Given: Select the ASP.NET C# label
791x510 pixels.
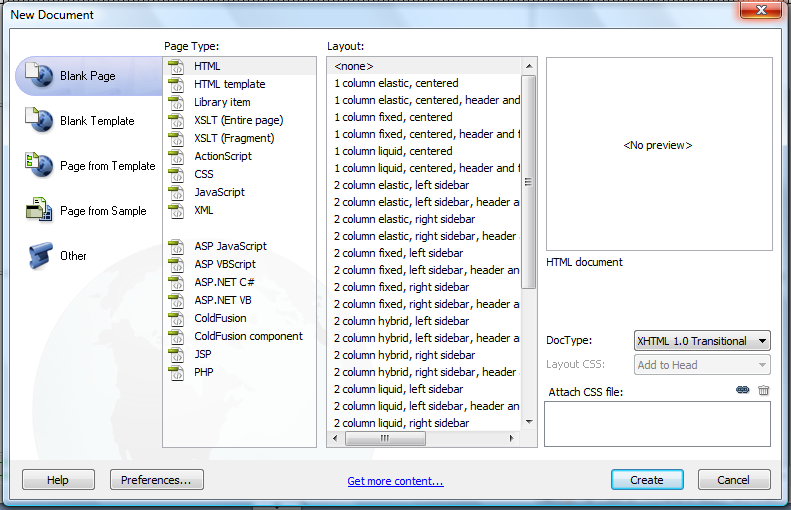Looking at the screenshot, I should coord(224,282).
